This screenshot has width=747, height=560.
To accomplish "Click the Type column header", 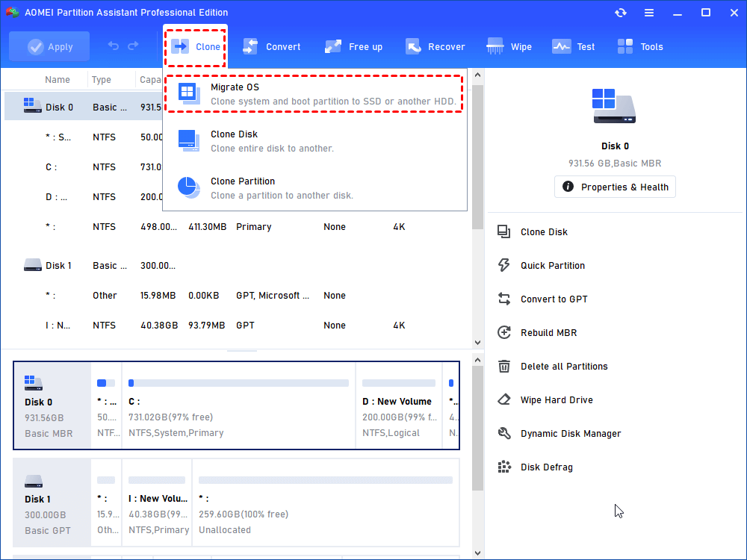I will [102, 80].
